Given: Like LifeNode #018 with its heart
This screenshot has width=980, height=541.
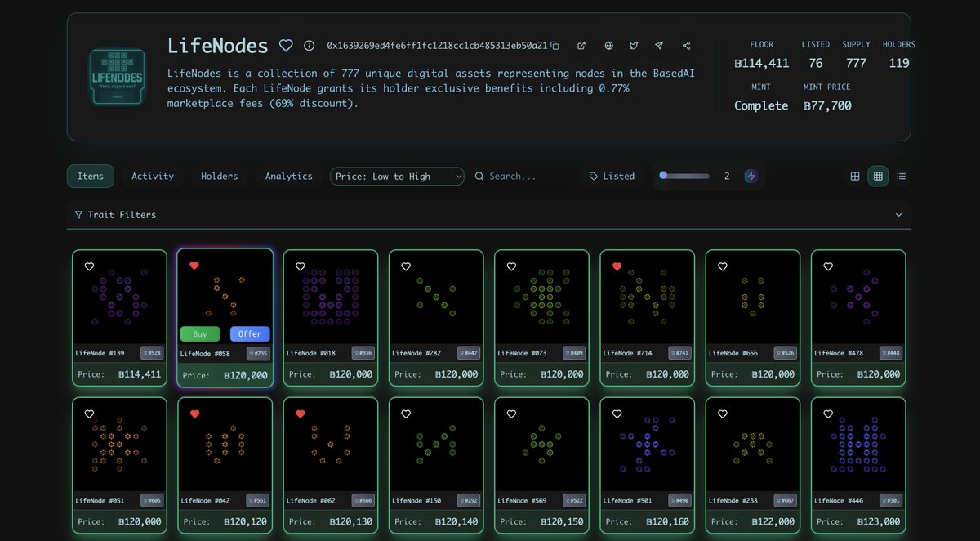Looking at the screenshot, I should (301, 266).
